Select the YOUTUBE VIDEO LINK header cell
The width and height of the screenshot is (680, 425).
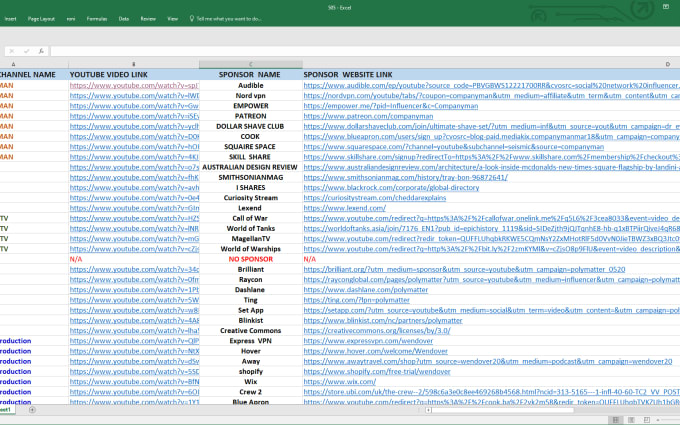134,75
